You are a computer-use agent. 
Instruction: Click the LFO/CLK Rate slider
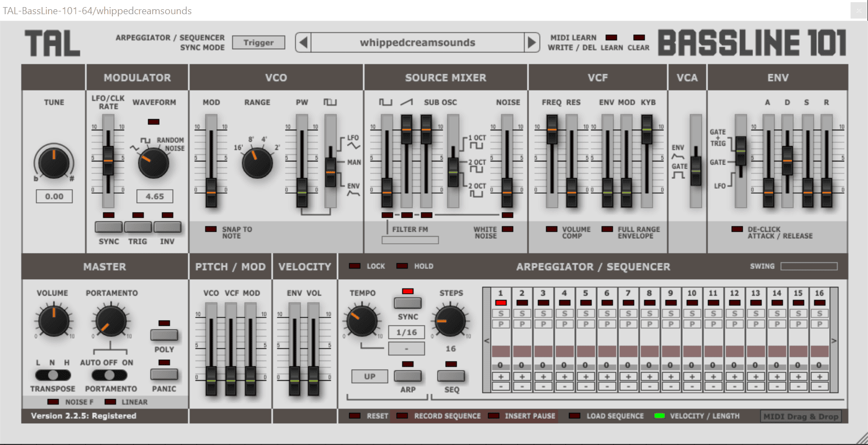(108, 160)
